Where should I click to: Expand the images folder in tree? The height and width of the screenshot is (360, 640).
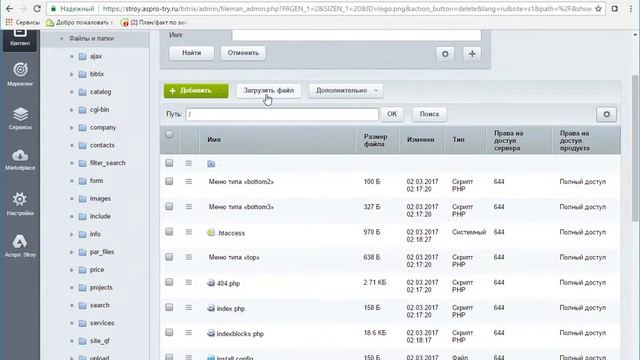click(72, 199)
